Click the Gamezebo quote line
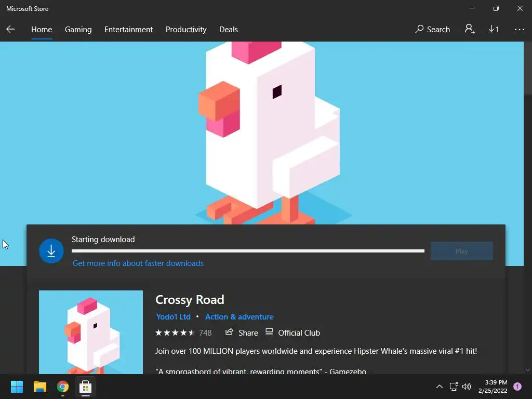The height and width of the screenshot is (399, 532). pos(261,371)
